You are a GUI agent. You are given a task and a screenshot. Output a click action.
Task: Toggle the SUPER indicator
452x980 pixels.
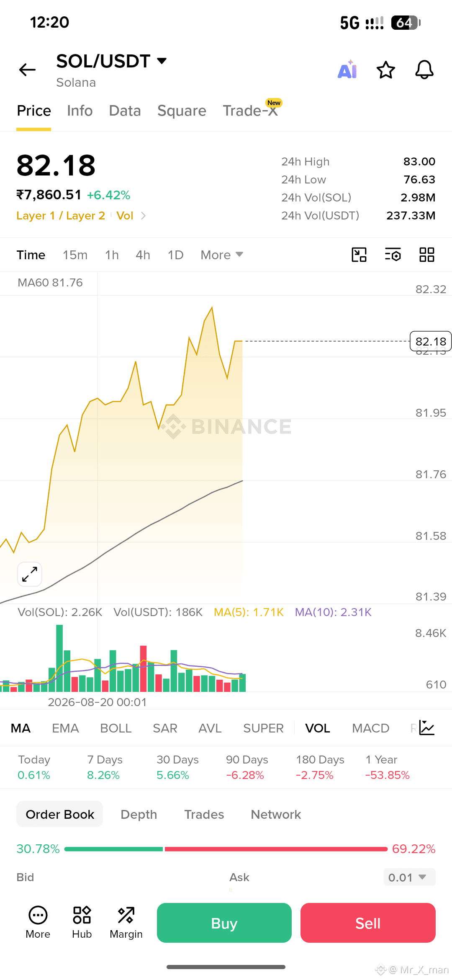click(x=263, y=728)
